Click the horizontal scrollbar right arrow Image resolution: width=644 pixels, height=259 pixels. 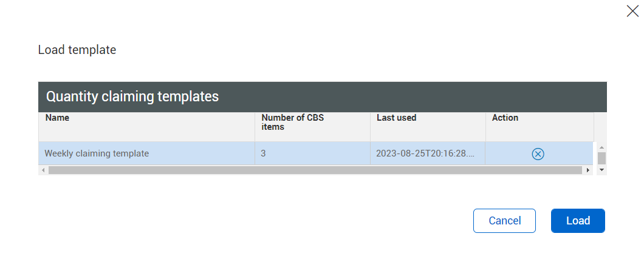coord(588,170)
